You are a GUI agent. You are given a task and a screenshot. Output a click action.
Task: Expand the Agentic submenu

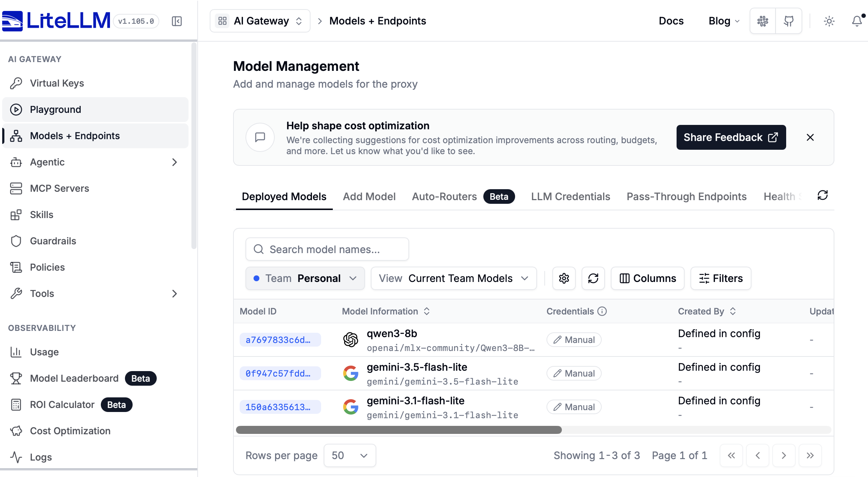click(175, 162)
